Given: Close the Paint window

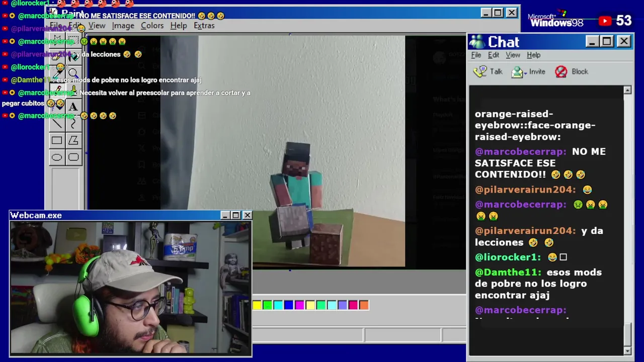Looking at the screenshot, I should 512,13.
